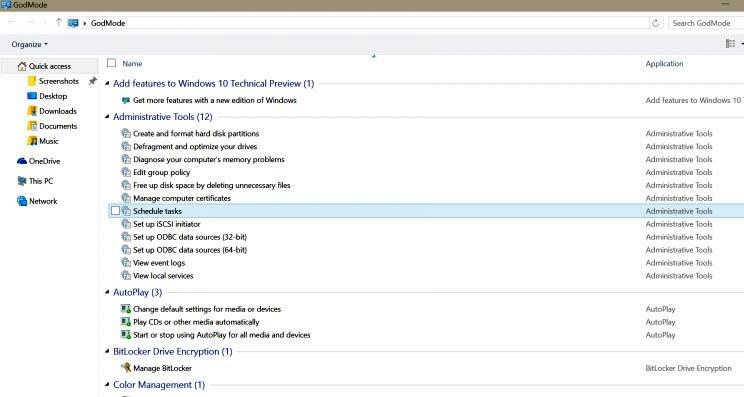Click the keys icon beside Manage BitLocker
The image size is (744, 397).
tap(126, 368)
